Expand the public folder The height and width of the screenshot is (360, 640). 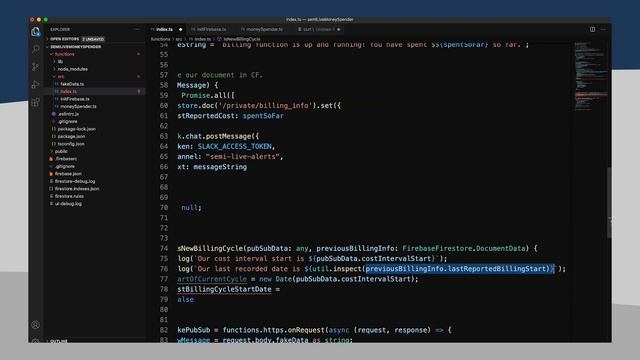(x=61, y=151)
